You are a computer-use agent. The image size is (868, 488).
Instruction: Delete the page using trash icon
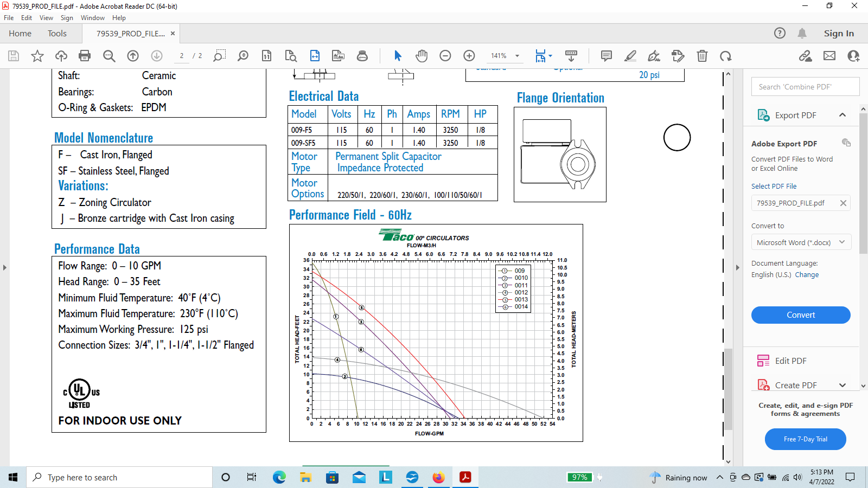702,56
